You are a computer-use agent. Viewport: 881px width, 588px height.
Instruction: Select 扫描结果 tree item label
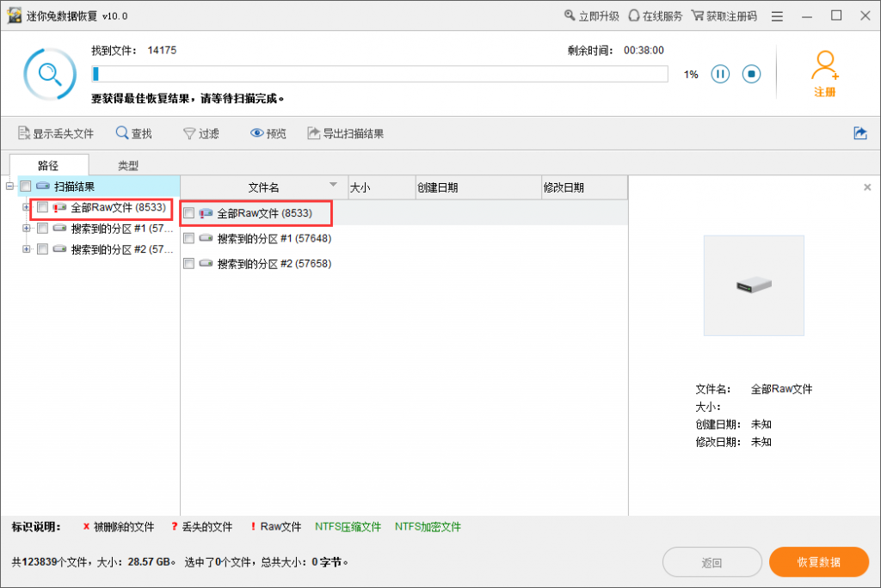[x=74, y=187]
